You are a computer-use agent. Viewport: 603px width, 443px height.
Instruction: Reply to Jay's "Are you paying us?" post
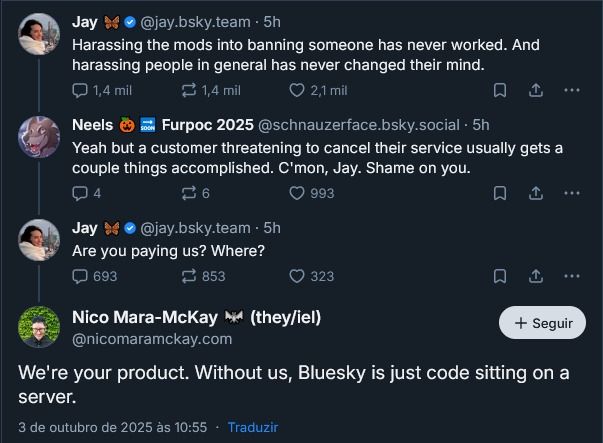click(x=81, y=276)
